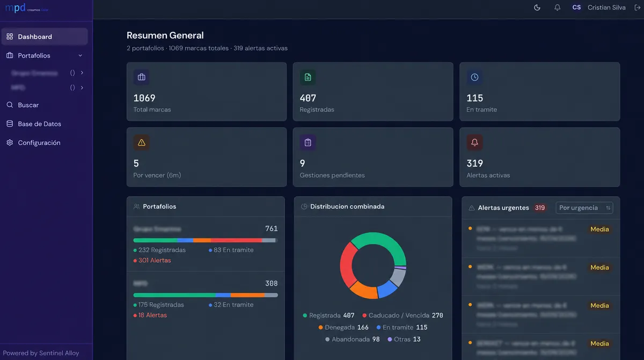Click the Configuración gear icon

pos(10,142)
